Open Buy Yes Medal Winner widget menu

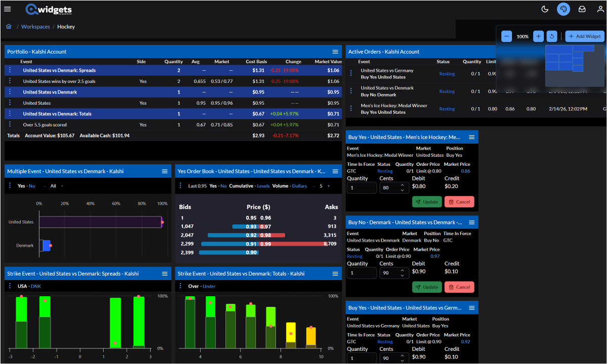(x=471, y=137)
